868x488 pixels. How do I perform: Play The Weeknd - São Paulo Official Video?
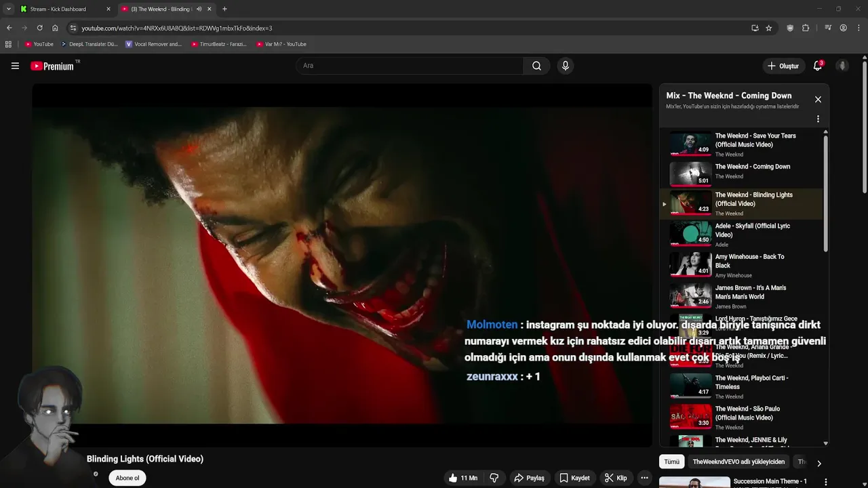click(742, 418)
